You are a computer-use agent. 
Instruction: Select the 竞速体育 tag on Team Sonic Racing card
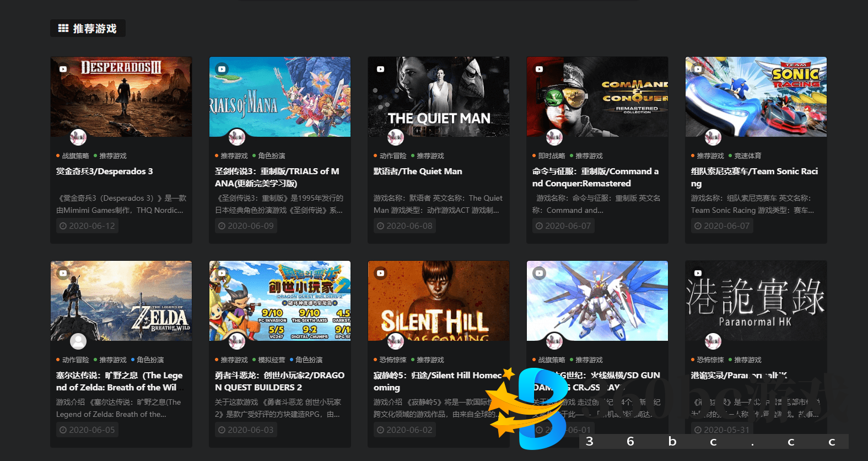pos(748,156)
